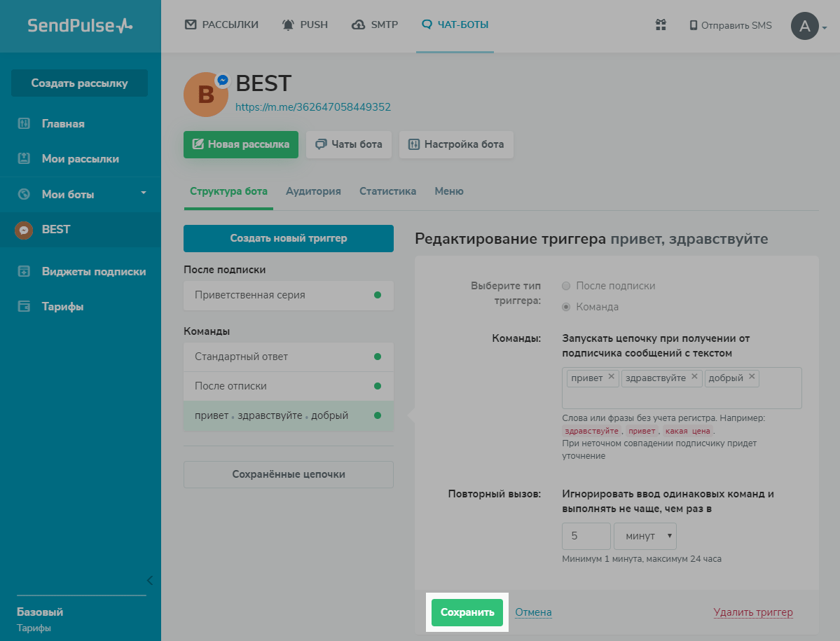Switch to Меню tab
The width and height of the screenshot is (840, 641).
[449, 191]
